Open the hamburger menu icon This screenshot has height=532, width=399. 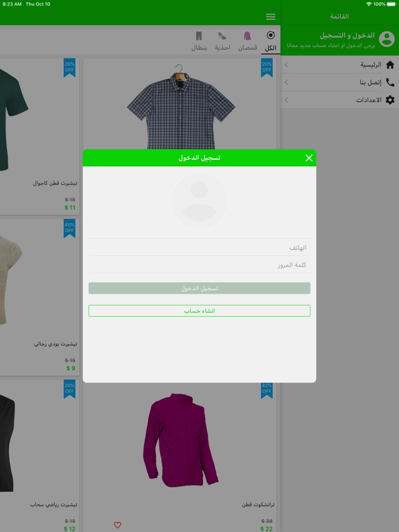(x=270, y=17)
